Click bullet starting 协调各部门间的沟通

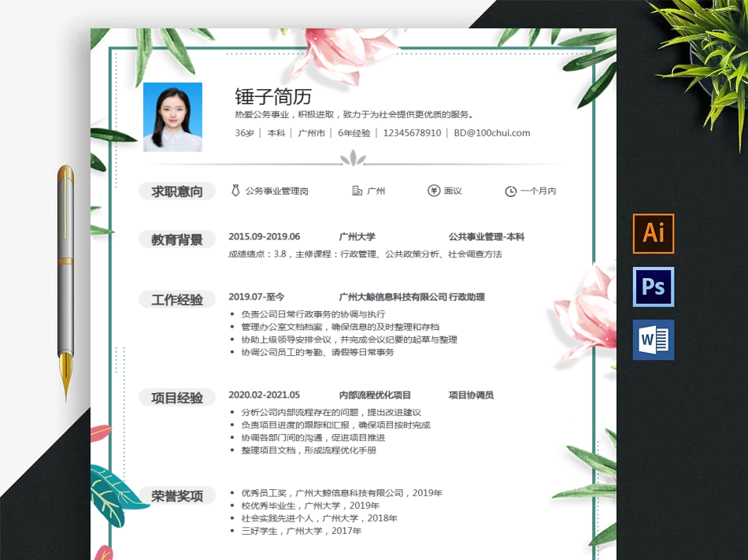coord(313,438)
